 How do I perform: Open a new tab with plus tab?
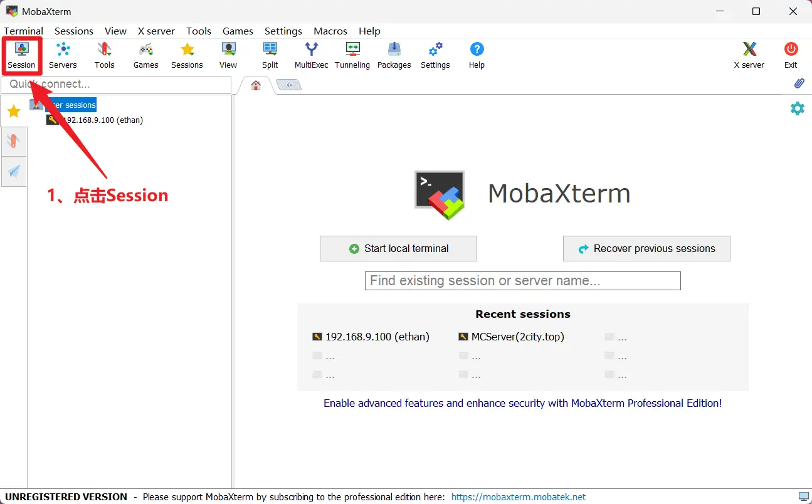[289, 85]
